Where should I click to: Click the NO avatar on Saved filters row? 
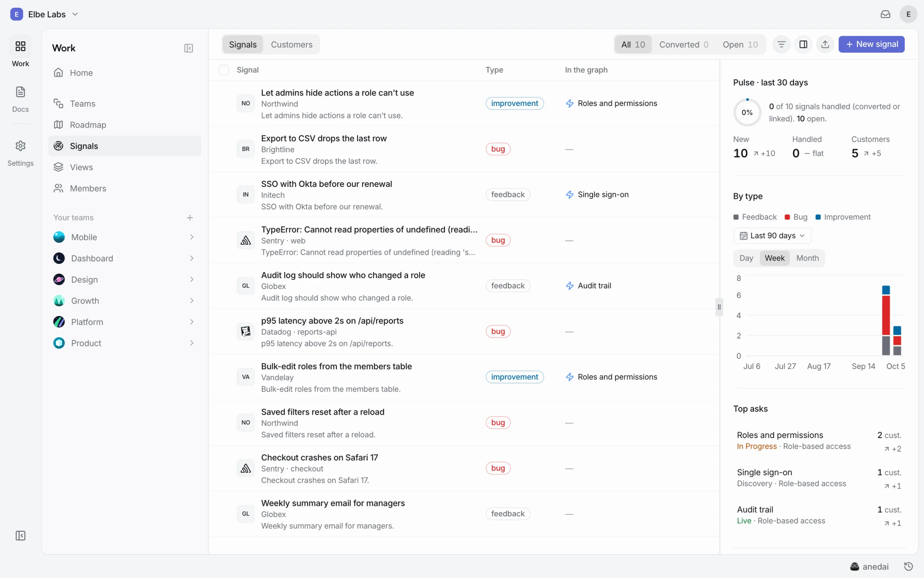[246, 423]
